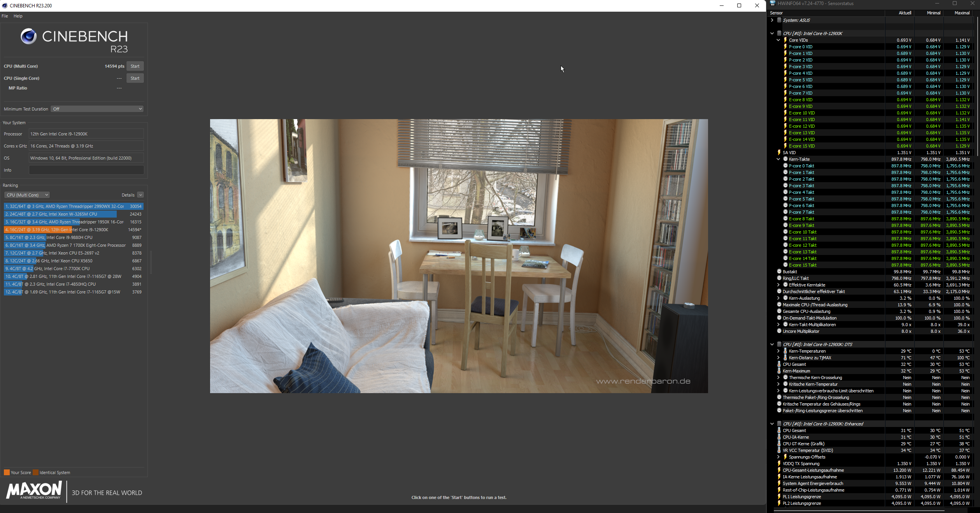The height and width of the screenshot is (513, 980).
Task: Open the File menu
Action: click(5, 16)
